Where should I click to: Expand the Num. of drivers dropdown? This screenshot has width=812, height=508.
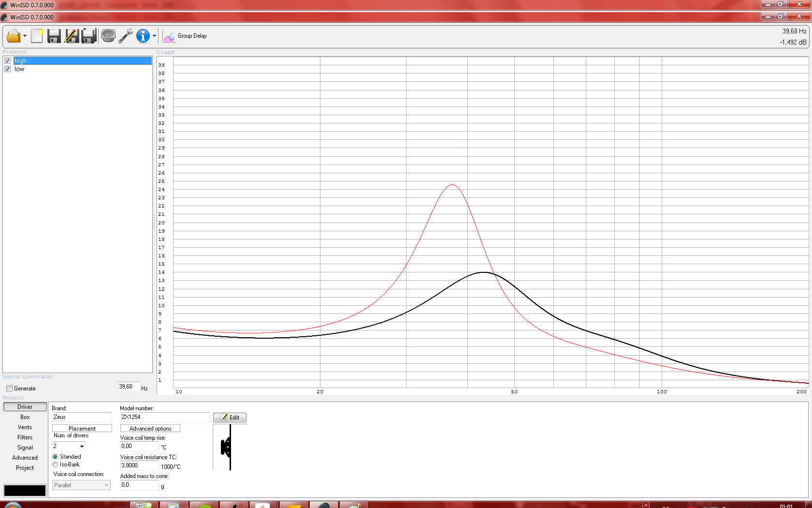pos(82,447)
